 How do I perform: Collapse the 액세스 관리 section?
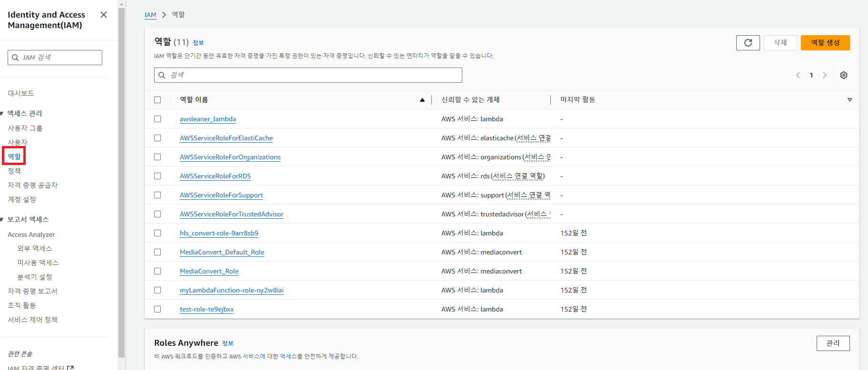pos(2,113)
